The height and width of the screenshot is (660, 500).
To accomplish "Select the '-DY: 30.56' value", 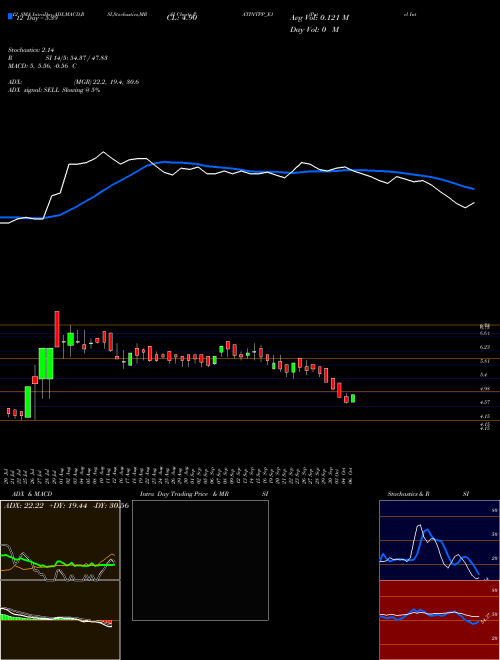I will click(x=110, y=506).
